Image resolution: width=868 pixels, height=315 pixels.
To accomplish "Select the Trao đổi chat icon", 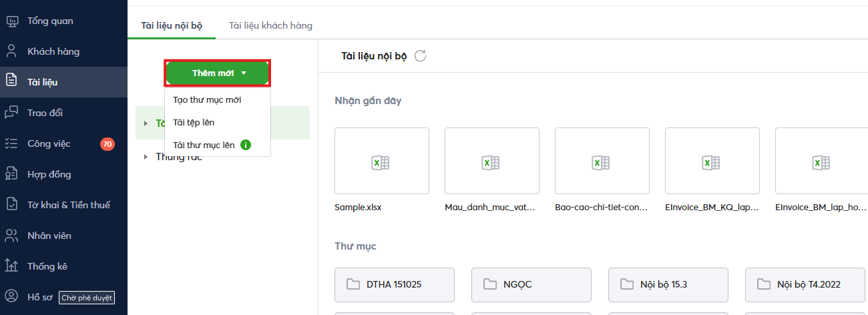I will pyautogui.click(x=11, y=113).
